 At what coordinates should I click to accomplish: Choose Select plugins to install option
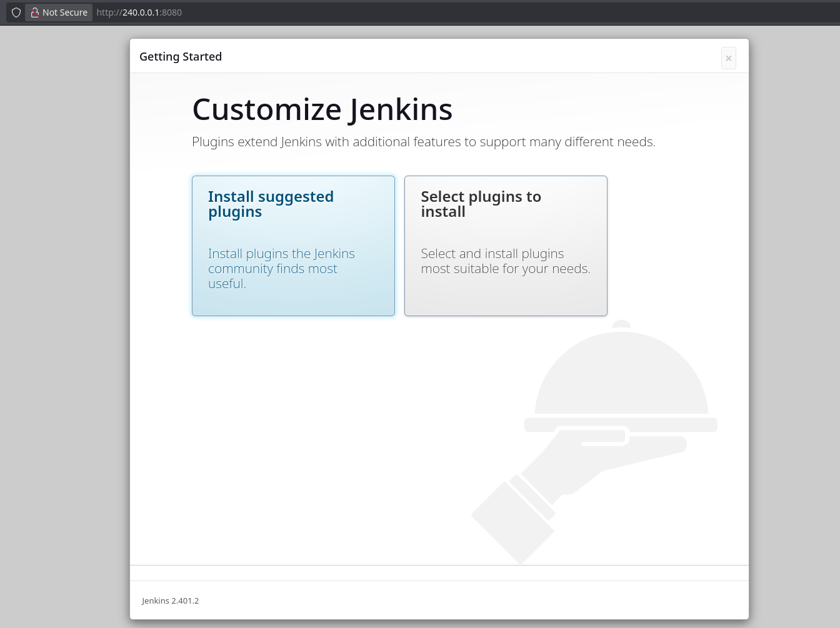506,246
